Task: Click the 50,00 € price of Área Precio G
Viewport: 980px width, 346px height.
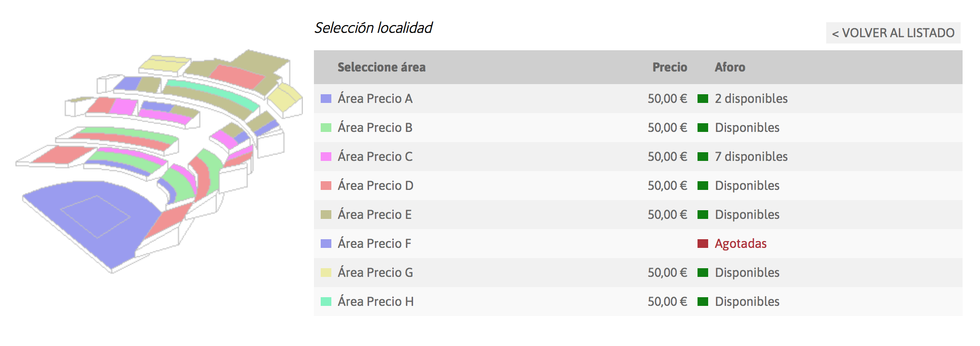Action: coord(668,273)
